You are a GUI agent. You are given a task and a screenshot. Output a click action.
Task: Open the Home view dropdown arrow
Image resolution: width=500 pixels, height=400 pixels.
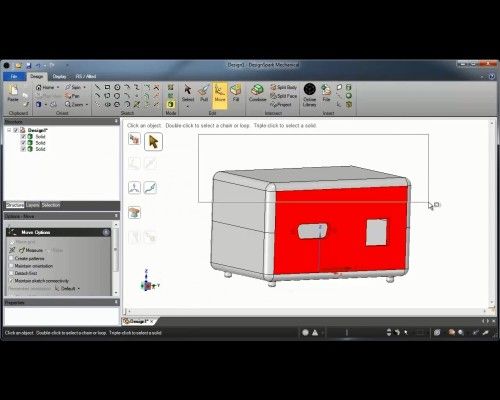(x=58, y=87)
